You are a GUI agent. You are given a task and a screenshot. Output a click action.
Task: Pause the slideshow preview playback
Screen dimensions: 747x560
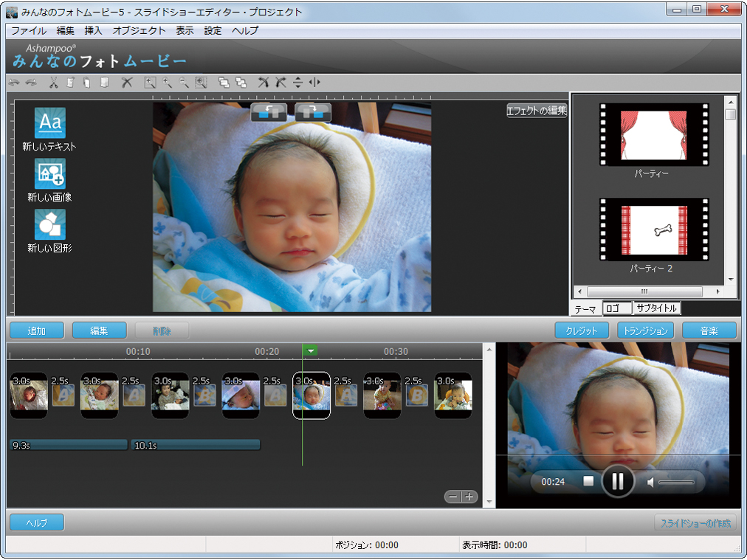pyautogui.click(x=618, y=481)
